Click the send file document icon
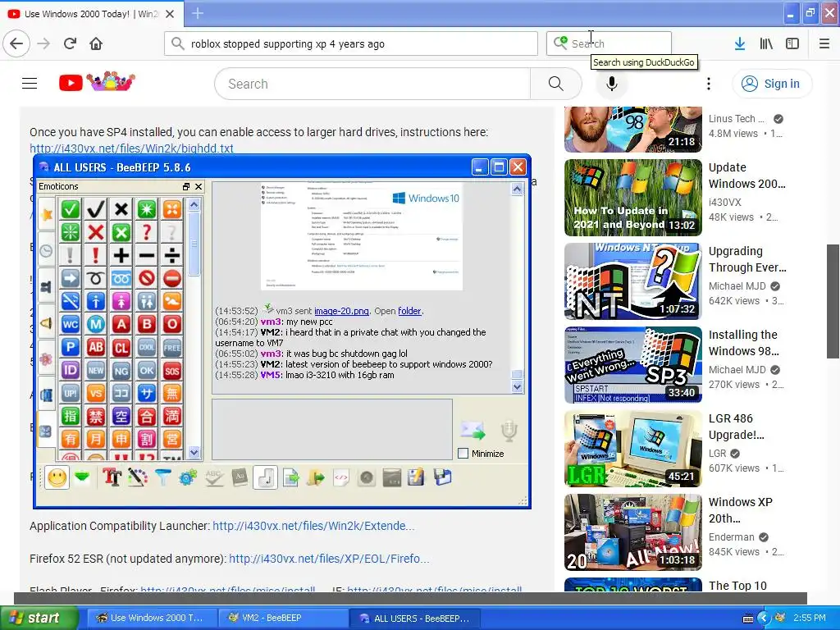840x630 pixels. 290,477
